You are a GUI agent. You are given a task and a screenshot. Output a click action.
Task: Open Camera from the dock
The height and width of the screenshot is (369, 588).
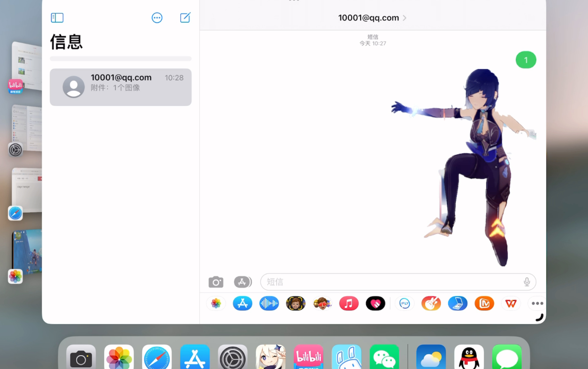[x=81, y=357]
